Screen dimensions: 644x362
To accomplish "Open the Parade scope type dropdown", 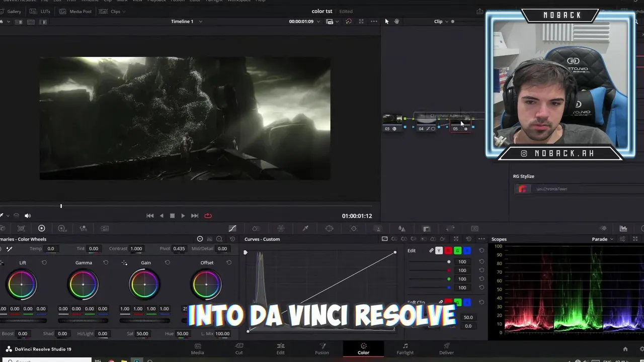I will click(602, 239).
